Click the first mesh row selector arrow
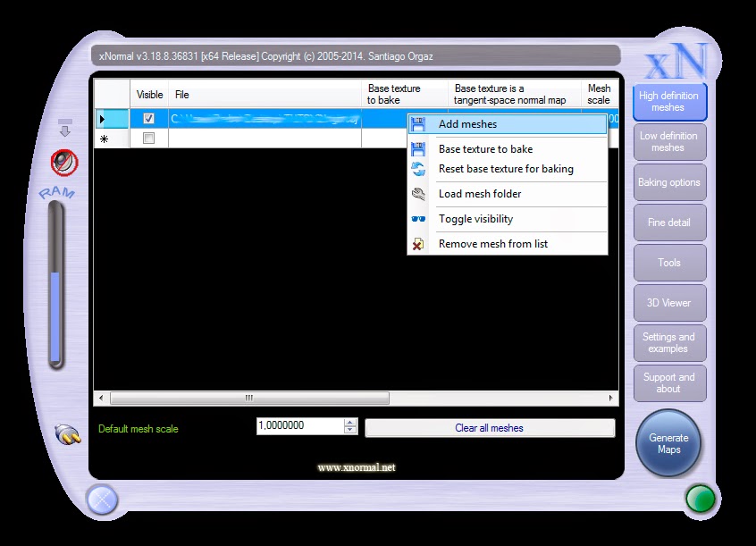The width and height of the screenshot is (756, 546). pos(112,119)
